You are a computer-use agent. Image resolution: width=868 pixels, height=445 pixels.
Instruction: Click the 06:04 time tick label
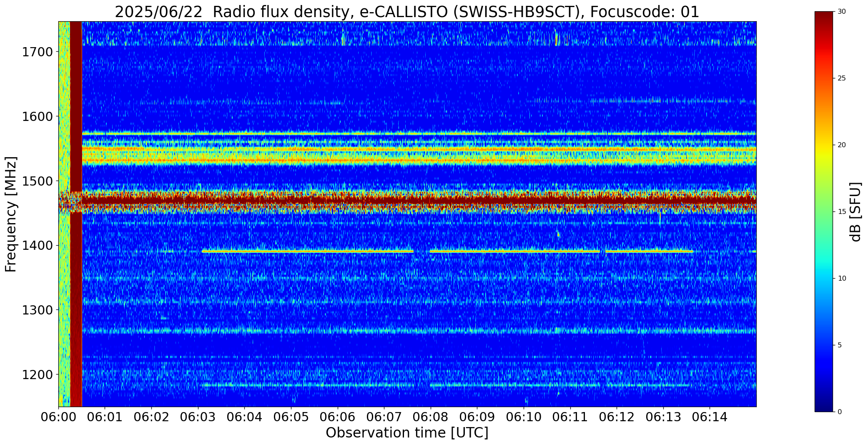tap(245, 417)
